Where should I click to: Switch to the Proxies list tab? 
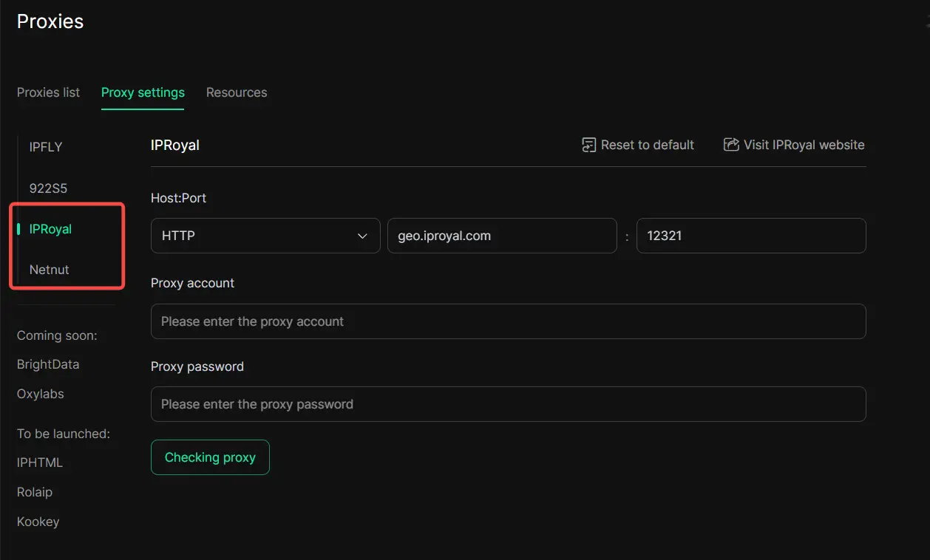coord(49,92)
